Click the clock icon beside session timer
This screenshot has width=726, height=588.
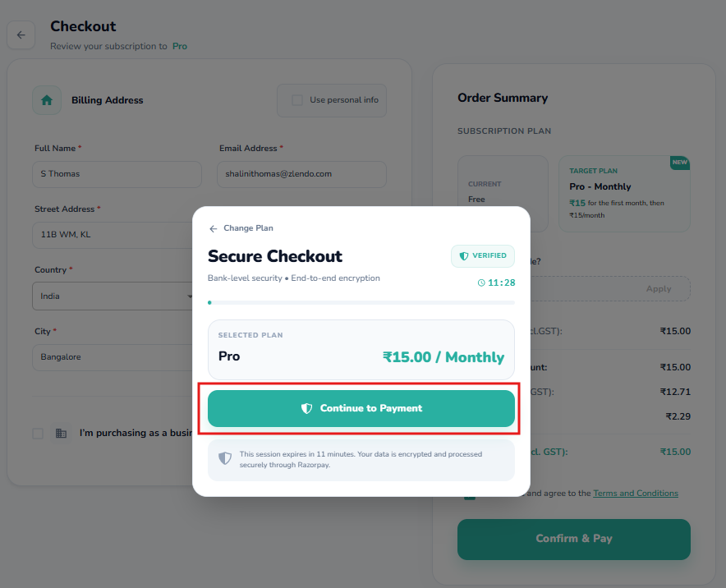481,283
